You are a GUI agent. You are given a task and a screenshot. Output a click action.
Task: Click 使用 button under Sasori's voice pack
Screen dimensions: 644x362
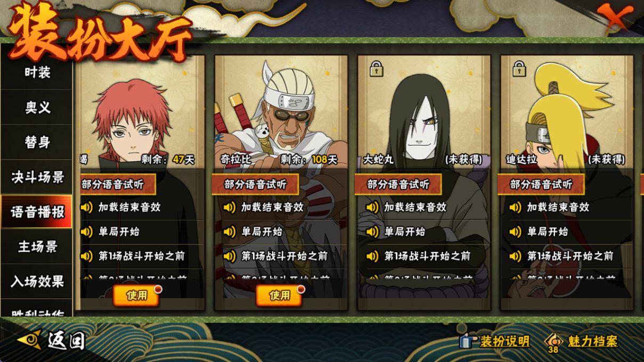[136, 295]
